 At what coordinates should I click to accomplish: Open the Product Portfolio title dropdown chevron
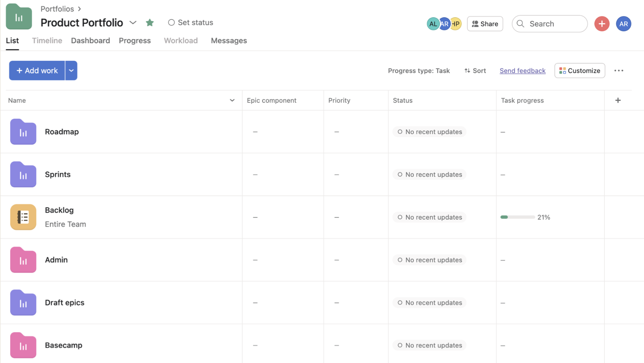pyautogui.click(x=133, y=23)
